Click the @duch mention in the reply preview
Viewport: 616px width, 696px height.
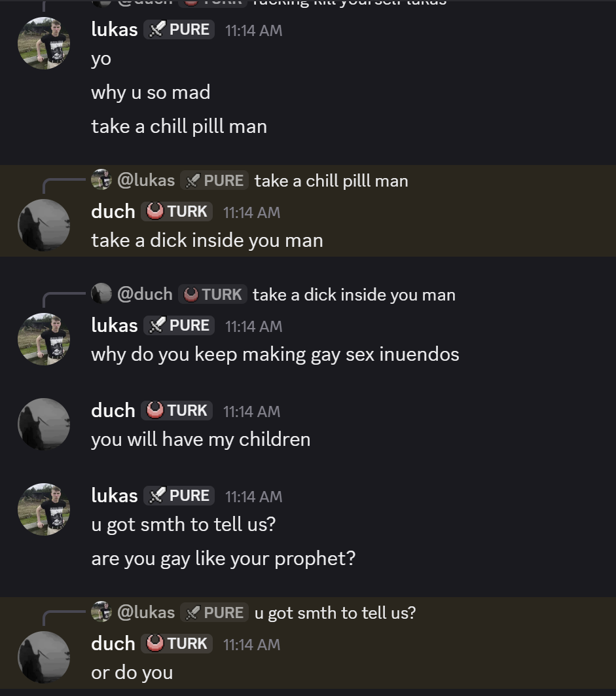tap(145, 294)
